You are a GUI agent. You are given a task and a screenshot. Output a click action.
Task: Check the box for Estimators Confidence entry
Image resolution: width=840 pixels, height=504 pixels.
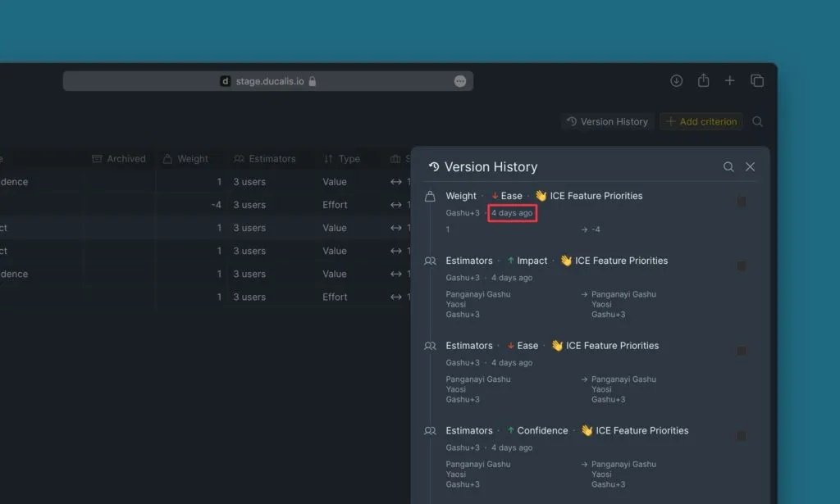tap(742, 436)
